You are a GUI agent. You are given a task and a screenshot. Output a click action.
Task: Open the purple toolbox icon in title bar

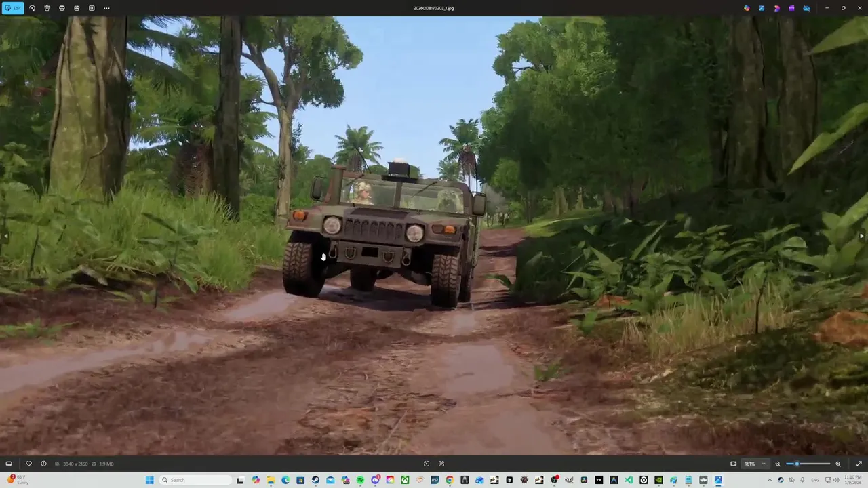pos(791,8)
